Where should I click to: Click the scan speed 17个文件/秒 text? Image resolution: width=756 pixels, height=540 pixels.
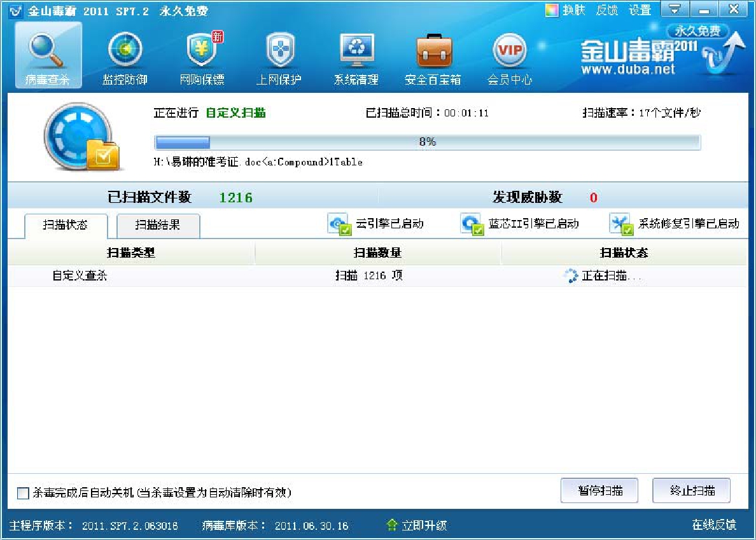coord(669,113)
